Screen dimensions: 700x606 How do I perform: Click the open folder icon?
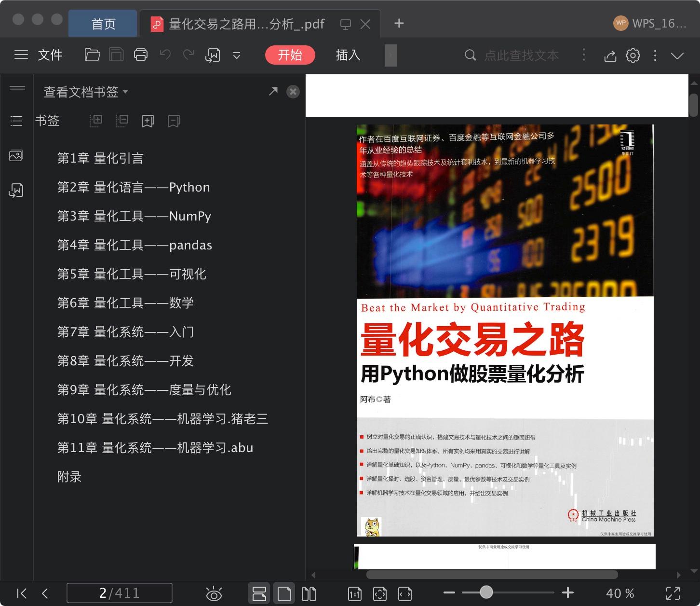point(92,55)
